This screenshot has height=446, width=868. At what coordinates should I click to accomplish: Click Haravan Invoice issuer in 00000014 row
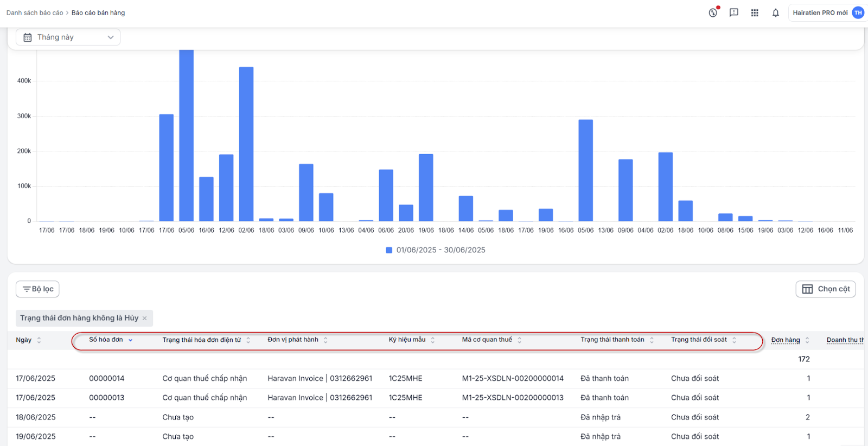click(x=320, y=378)
